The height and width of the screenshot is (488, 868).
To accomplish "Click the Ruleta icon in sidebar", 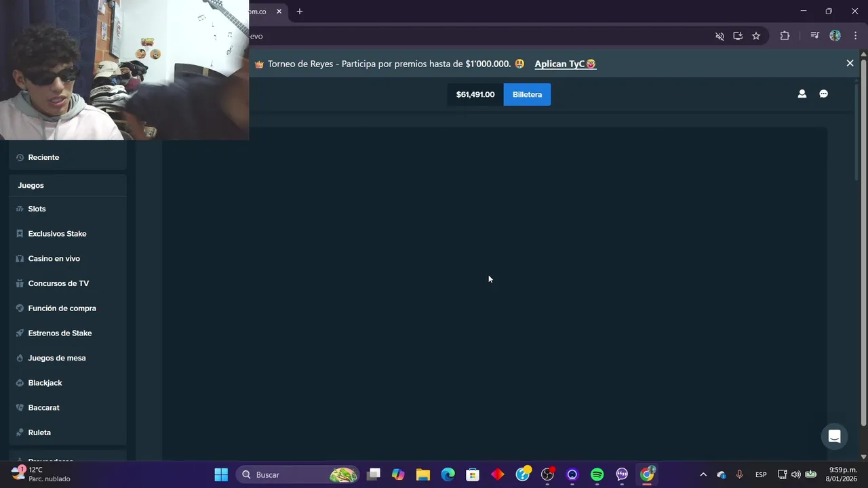I will [20, 432].
